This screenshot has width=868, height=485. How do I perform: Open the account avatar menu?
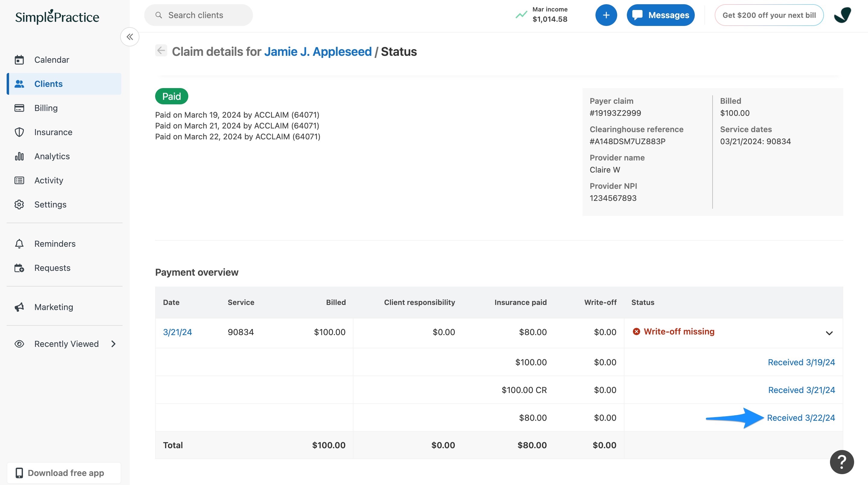point(842,15)
